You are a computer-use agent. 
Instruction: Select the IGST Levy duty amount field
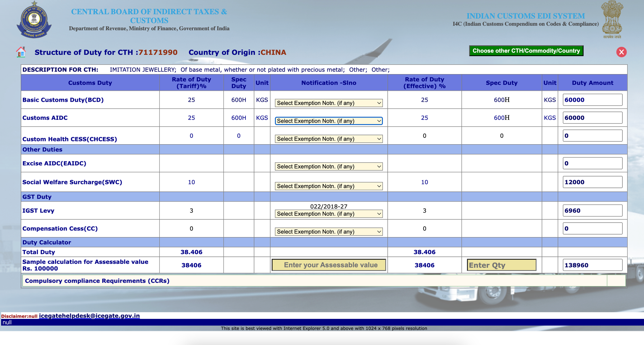click(592, 211)
